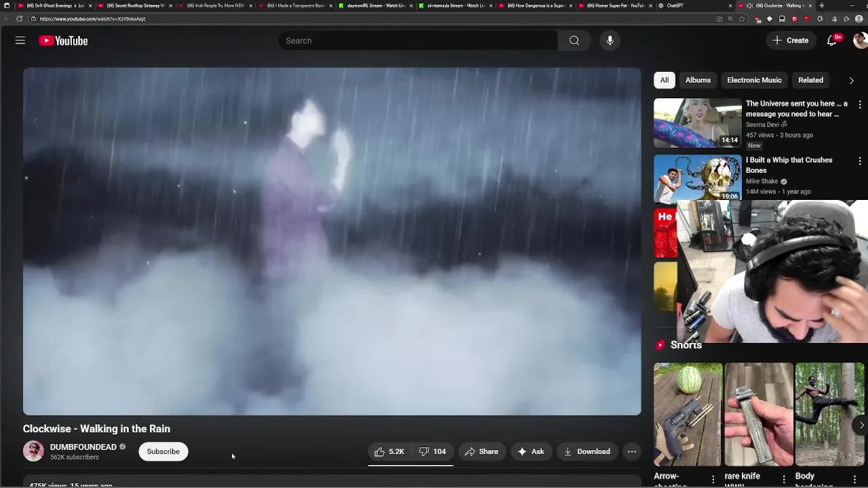Open the notifications bell

click(x=832, y=41)
